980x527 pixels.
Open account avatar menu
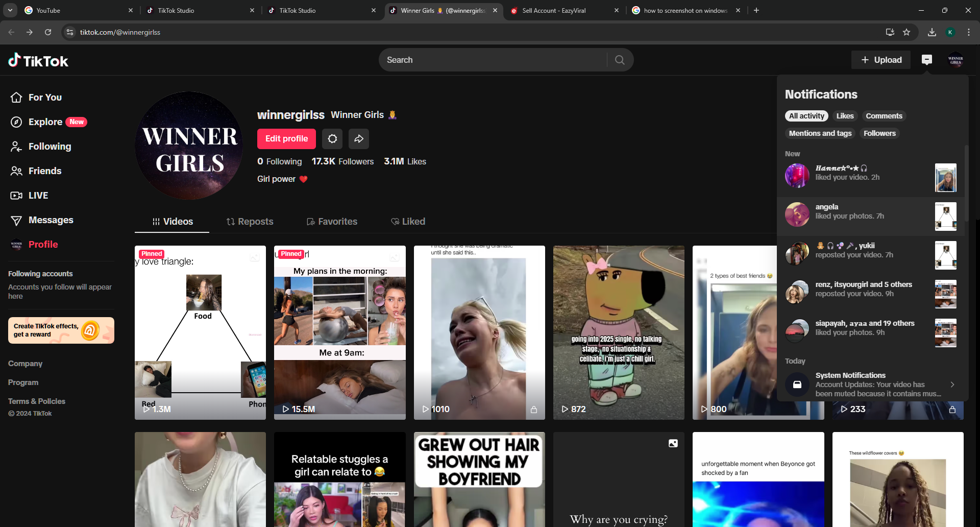pyautogui.click(x=955, y=60)
